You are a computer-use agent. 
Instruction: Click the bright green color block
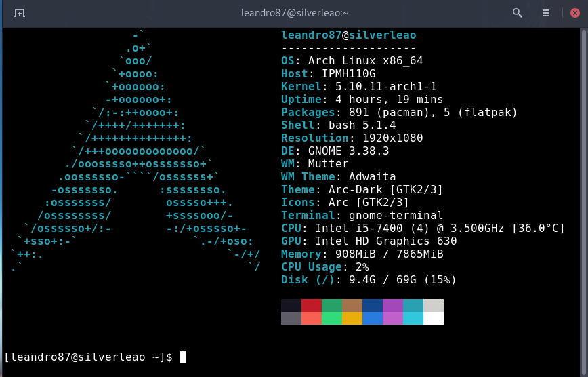tap(332, 319)
